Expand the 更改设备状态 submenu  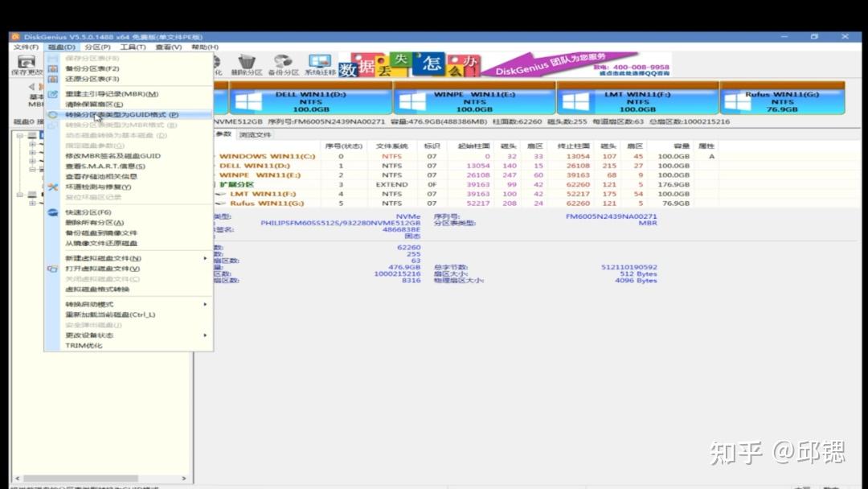click(x=129, y=335)
